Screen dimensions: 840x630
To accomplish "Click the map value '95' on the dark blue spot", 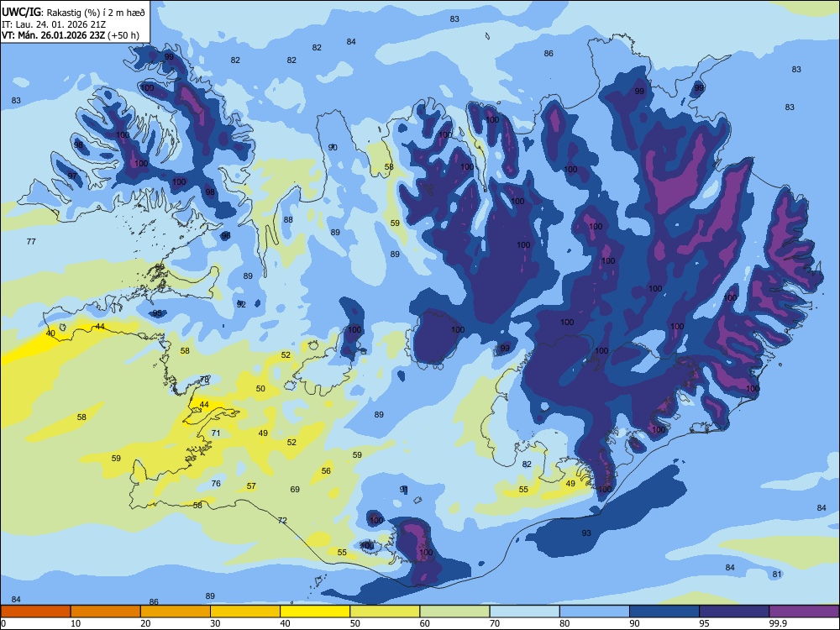I will coord(157,313).
